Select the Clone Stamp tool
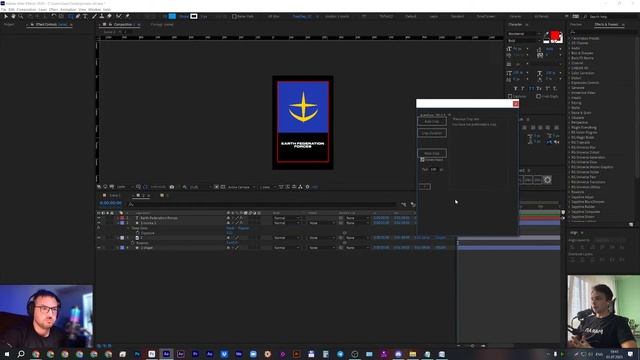640x360 pixels. pos(102,16)
